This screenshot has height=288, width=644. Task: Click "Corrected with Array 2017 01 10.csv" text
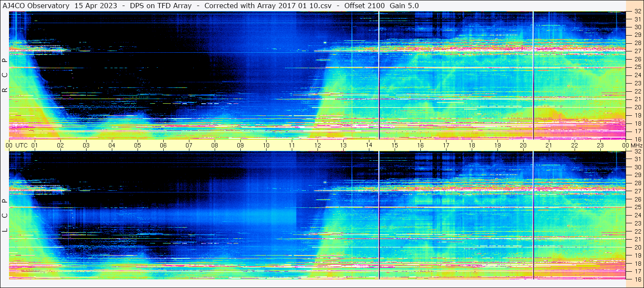tap(268, 6)
